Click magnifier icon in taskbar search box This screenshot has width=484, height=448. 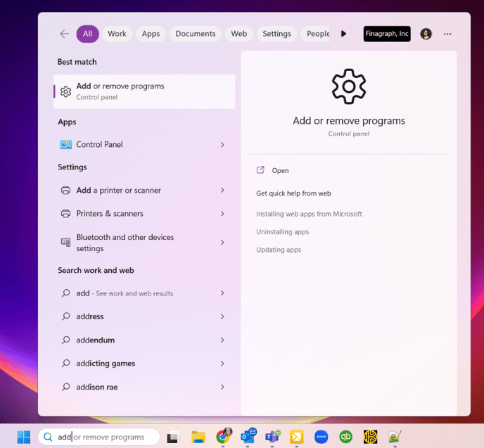[48, 437]
